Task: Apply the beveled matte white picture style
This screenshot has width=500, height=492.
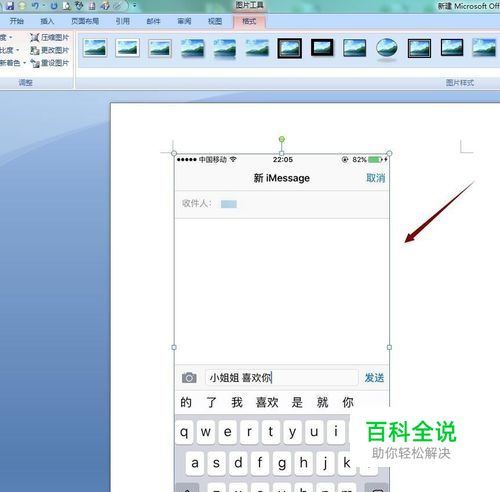Action: [x=127, y=48]
